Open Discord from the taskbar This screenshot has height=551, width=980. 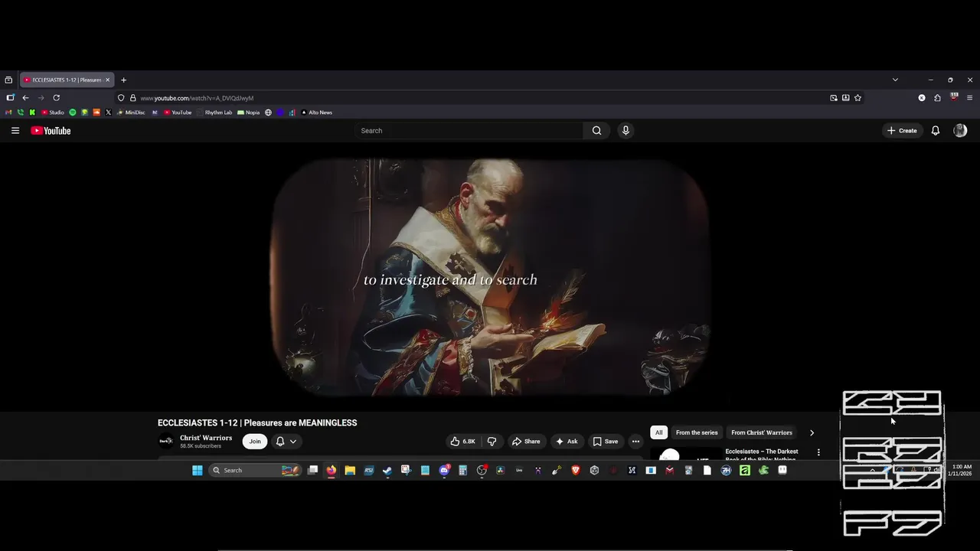(x=444, y=471)
